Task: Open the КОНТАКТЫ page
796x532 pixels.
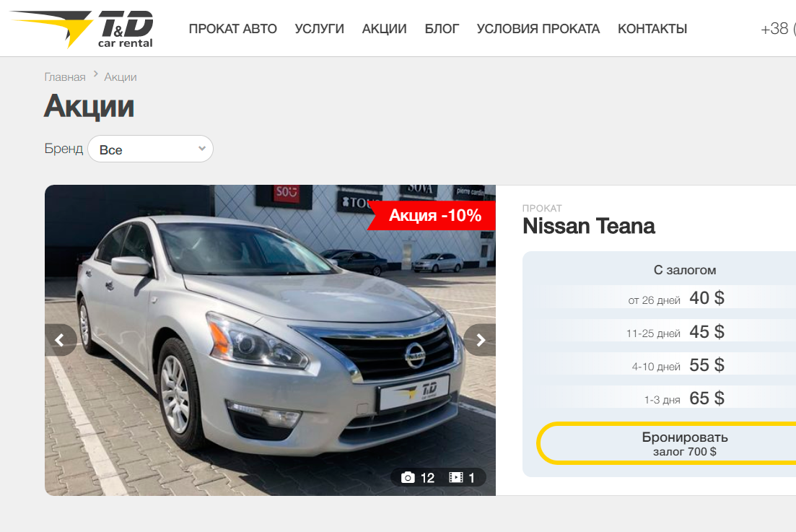Action: point(652,29)
